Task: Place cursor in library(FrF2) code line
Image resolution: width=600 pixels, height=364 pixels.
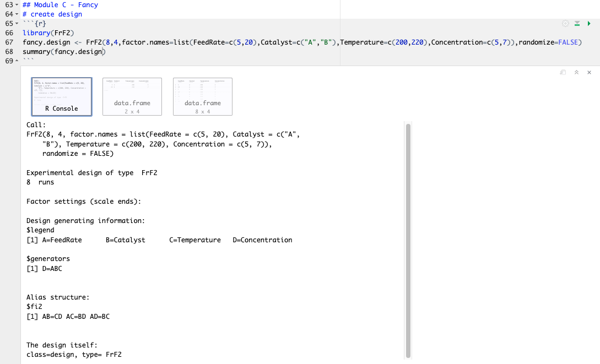Action: tap(44, 33)
